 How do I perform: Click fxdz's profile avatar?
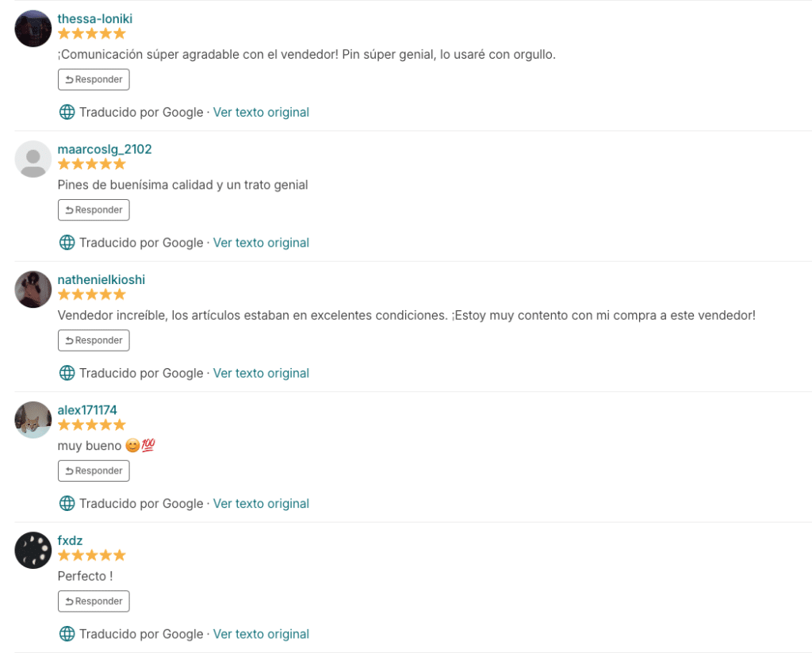click(x=33, y=550)
